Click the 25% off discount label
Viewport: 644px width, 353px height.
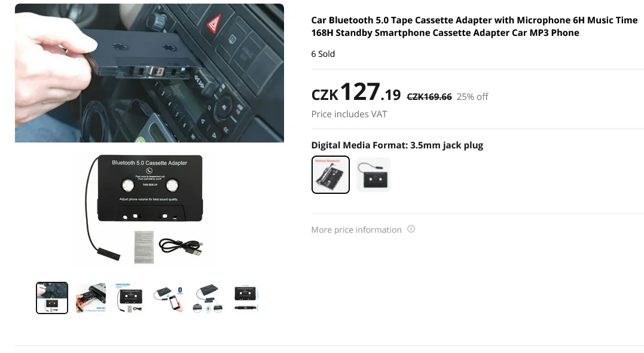coord(472,97)
